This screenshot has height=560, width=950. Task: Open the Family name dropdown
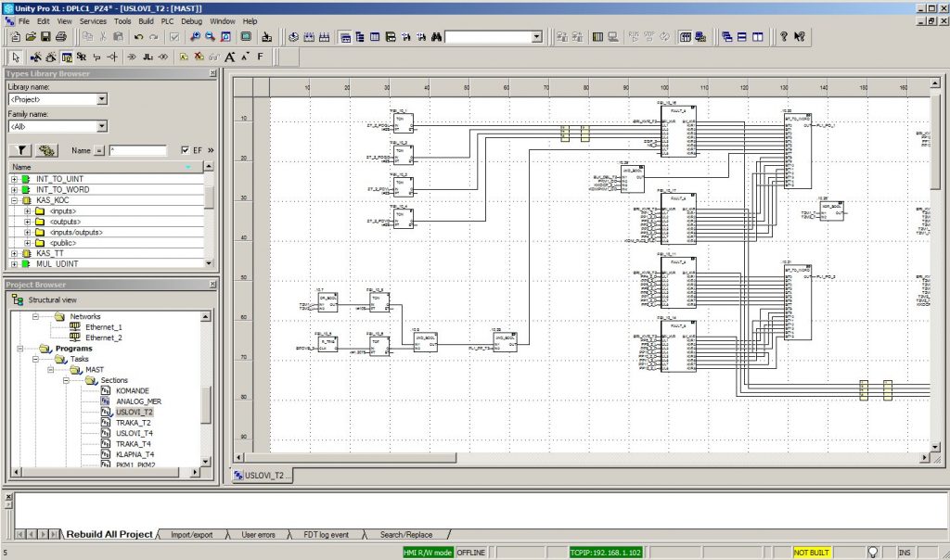[102, 126]
